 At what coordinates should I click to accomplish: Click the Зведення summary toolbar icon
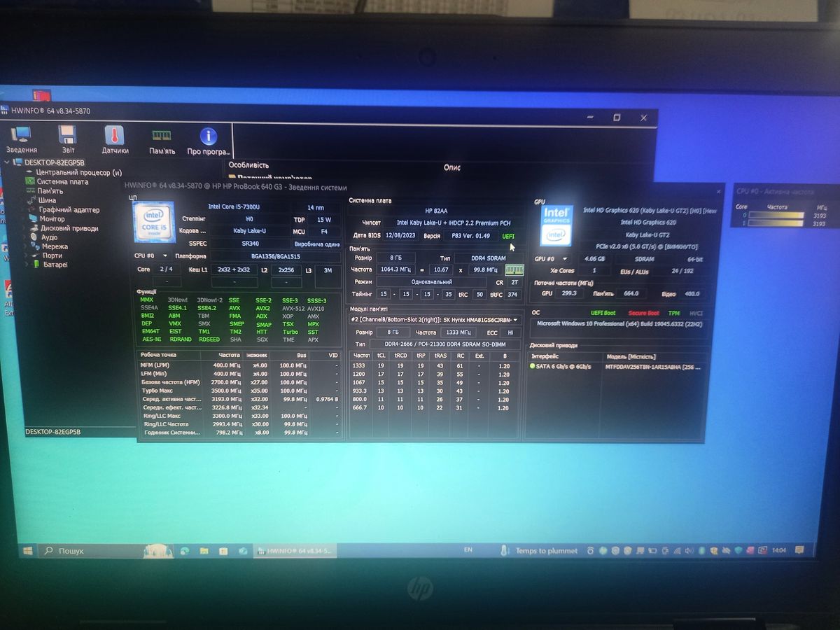coord(21,139)
